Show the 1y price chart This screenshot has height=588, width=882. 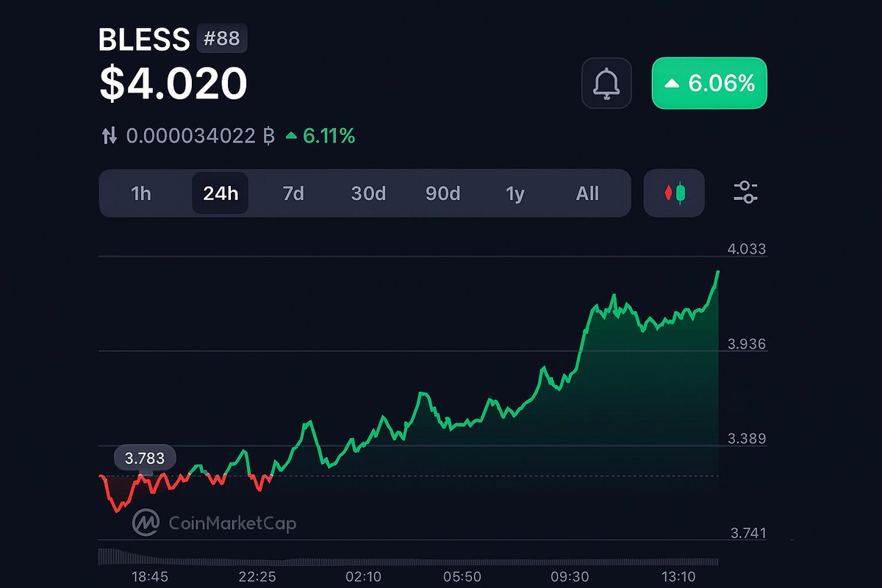click(x=515, y=193)
